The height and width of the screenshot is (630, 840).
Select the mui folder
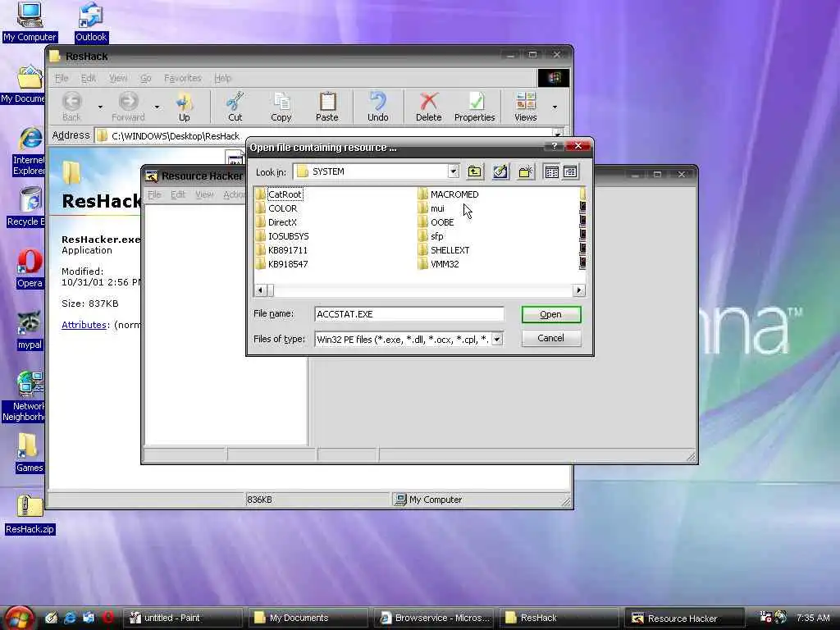431,208
